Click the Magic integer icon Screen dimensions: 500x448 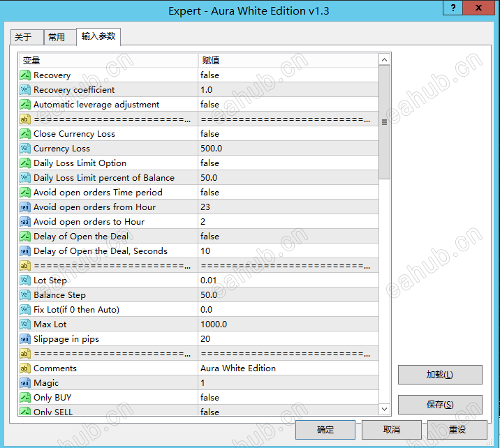click(x=25, y=383)
